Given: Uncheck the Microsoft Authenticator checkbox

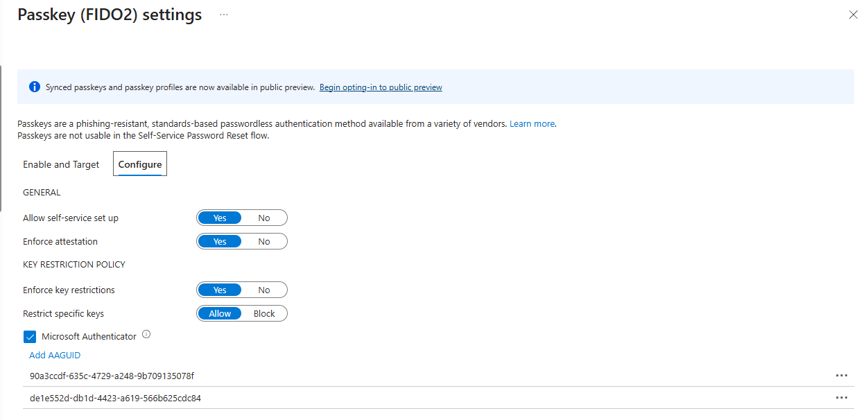Looking at the screenshot, I should [30, 336].
